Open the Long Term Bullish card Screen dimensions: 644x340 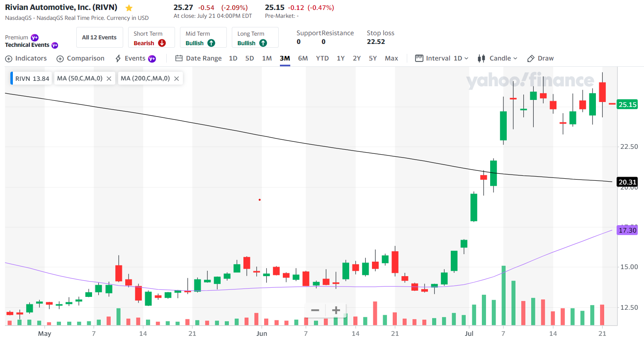click(x=255, y=38)
